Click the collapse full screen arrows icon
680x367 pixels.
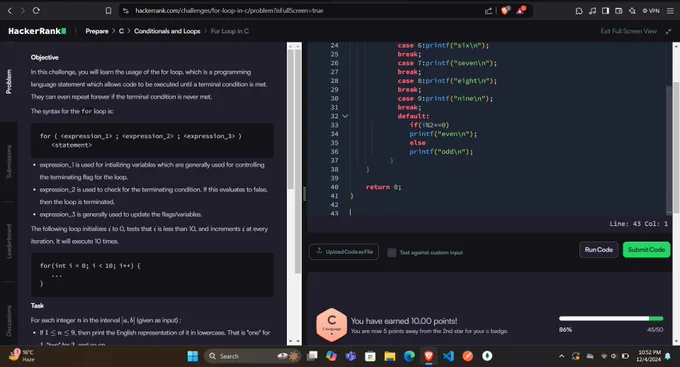click(668, 31)
